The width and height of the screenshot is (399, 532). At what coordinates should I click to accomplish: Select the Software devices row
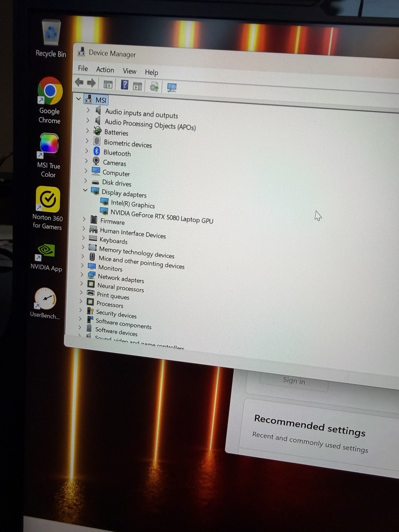pos(112,331)
